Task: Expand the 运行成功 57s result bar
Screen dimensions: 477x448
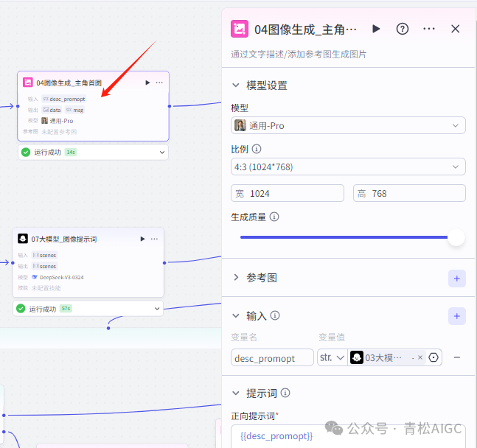Action: (157, 309)
